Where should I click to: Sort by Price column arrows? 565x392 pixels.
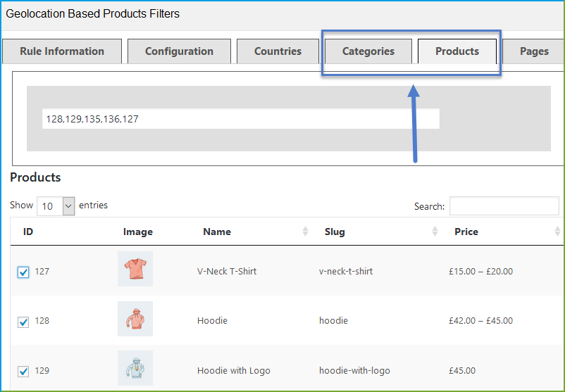click(x=557, y=232)
